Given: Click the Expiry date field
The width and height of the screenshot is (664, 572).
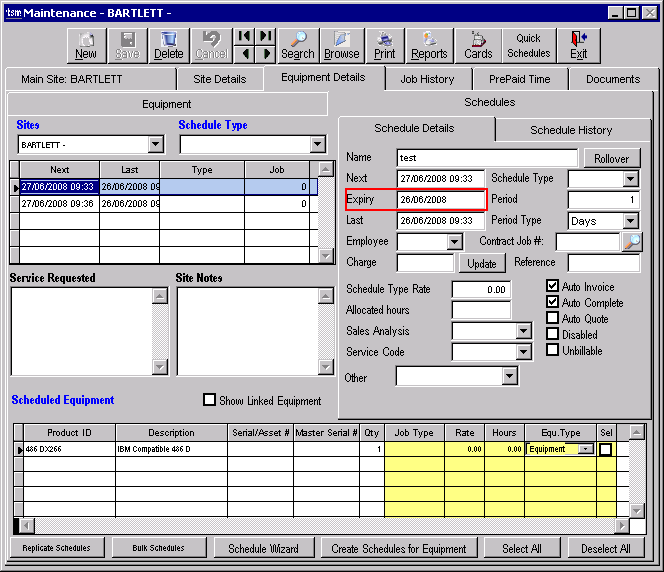Looking at the screenshot, I should [x=440, y=200].
